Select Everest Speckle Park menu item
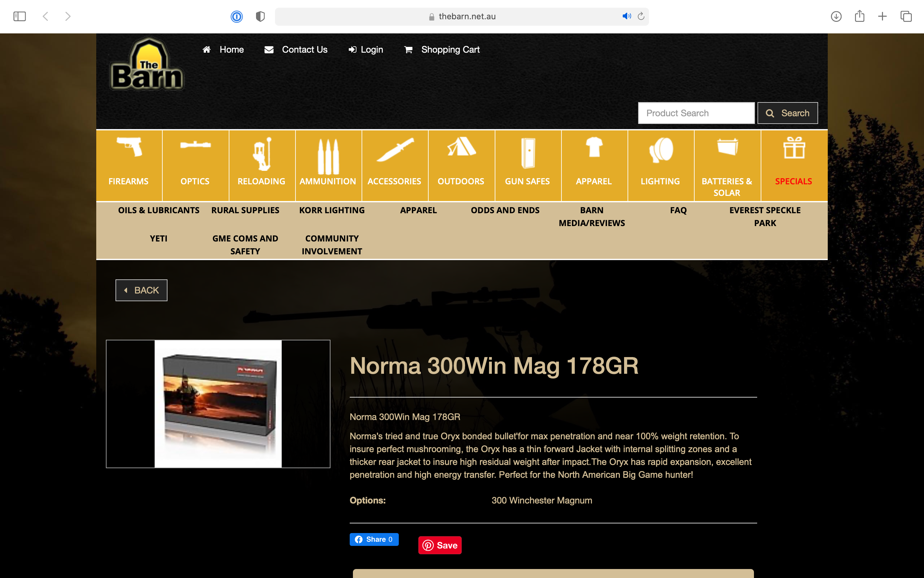The height and width of the screenshot is (578, 924). coord(765,216)
